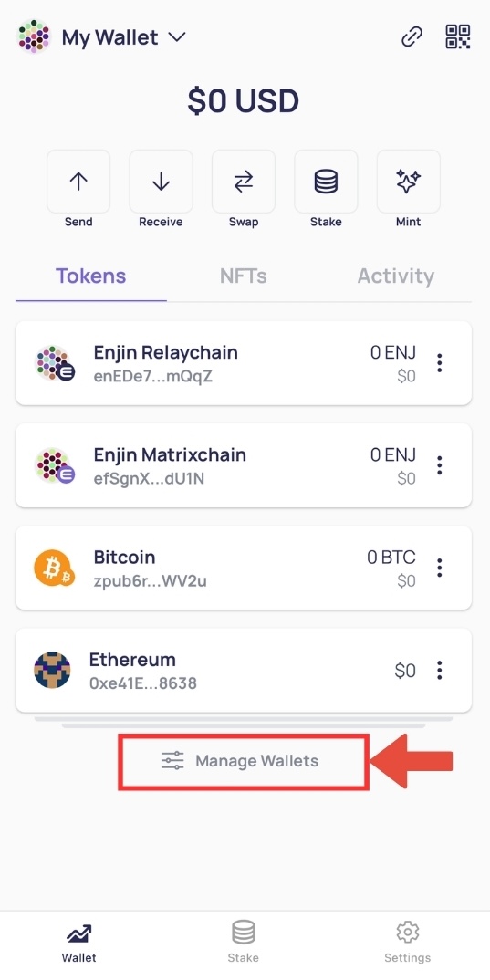Open the Enjin Matrixchain token card
Screen dimensions: 490x980
tap(244, 465)
